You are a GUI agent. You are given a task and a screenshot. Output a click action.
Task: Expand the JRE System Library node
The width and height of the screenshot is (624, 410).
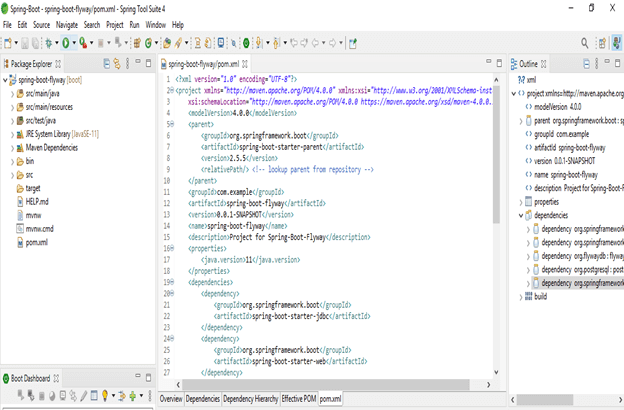pyautogui.click(x=12, y=135)
